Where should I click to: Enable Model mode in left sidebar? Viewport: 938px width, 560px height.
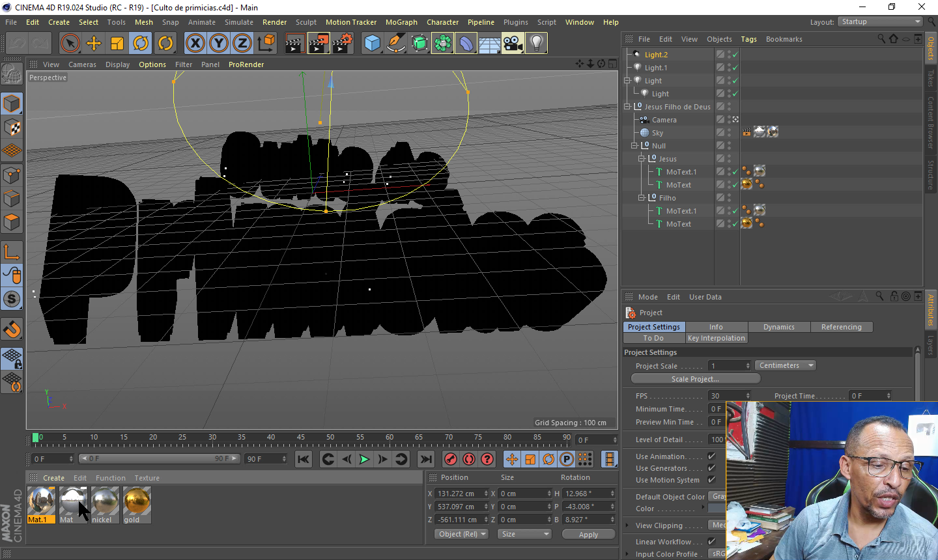coord(12,104)
